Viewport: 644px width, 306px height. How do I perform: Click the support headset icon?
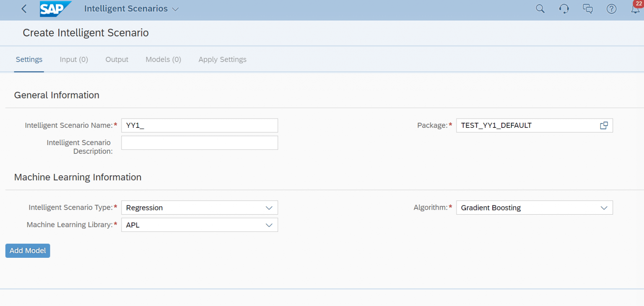point(564,8)
